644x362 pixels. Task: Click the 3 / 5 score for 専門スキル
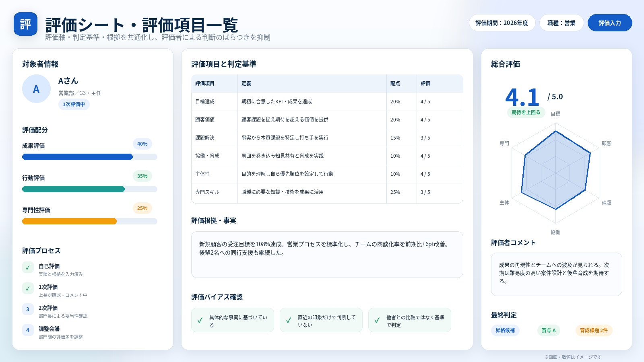(x=425, y=192)
